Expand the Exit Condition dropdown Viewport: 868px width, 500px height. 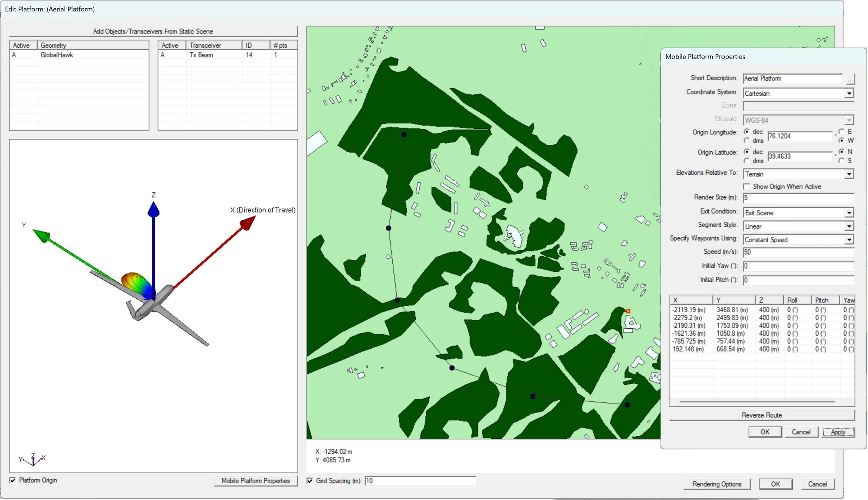(x=849, y=212)
